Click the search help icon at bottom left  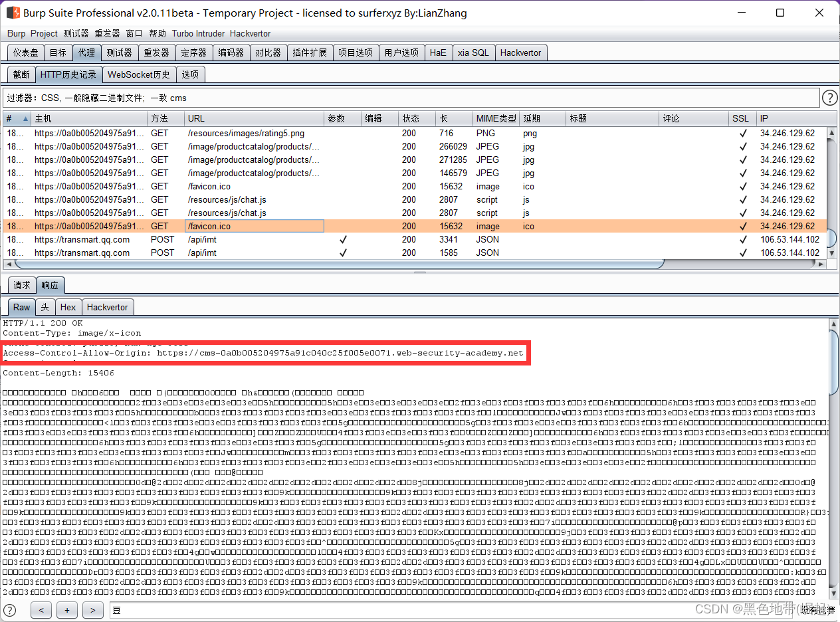(9, 610)
